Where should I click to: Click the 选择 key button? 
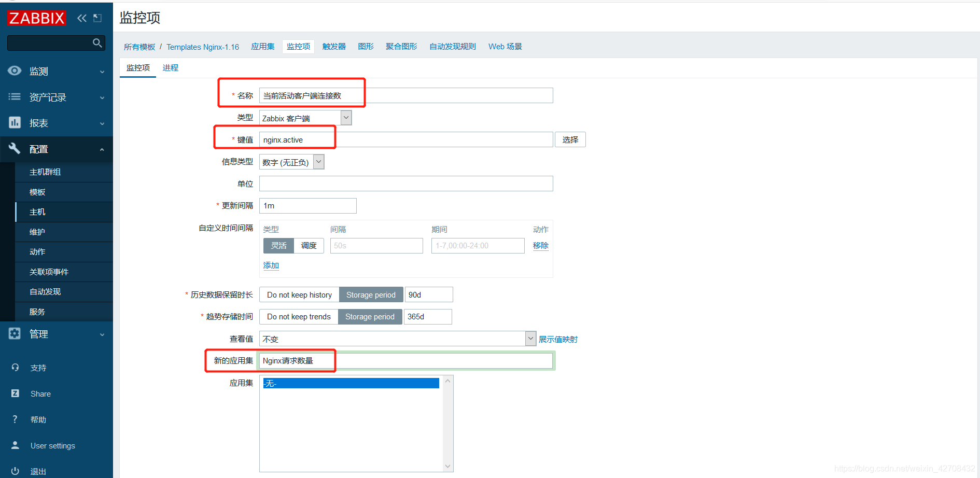[570, 139]
